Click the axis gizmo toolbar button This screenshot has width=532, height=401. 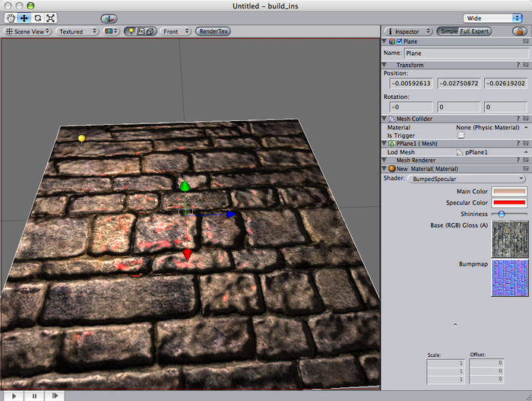[109, 18]
